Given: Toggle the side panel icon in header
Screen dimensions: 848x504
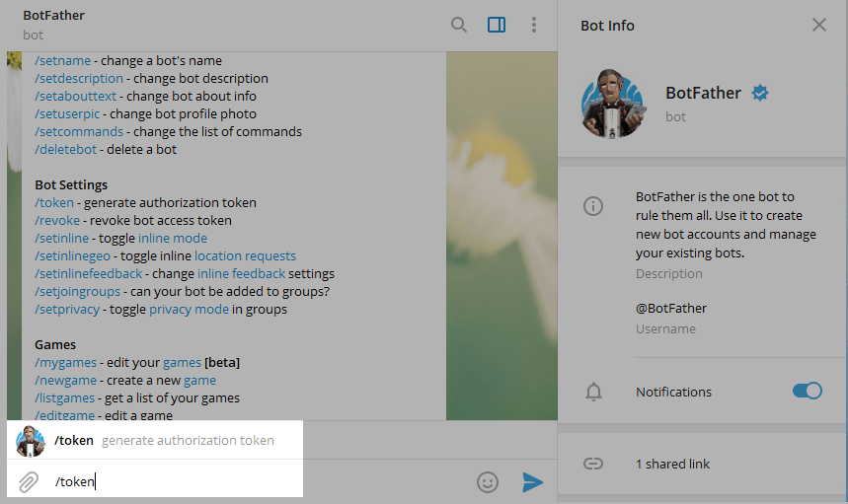Looking at the screenshot, I should click(497, 25).
